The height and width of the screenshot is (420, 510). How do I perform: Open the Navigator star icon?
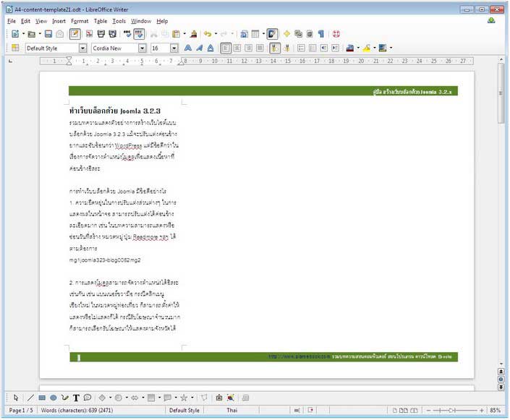(287, 34)
